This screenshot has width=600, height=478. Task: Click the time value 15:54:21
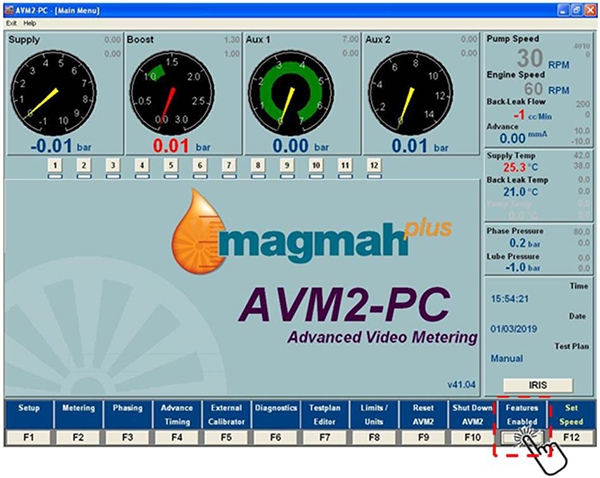(509, 299)
